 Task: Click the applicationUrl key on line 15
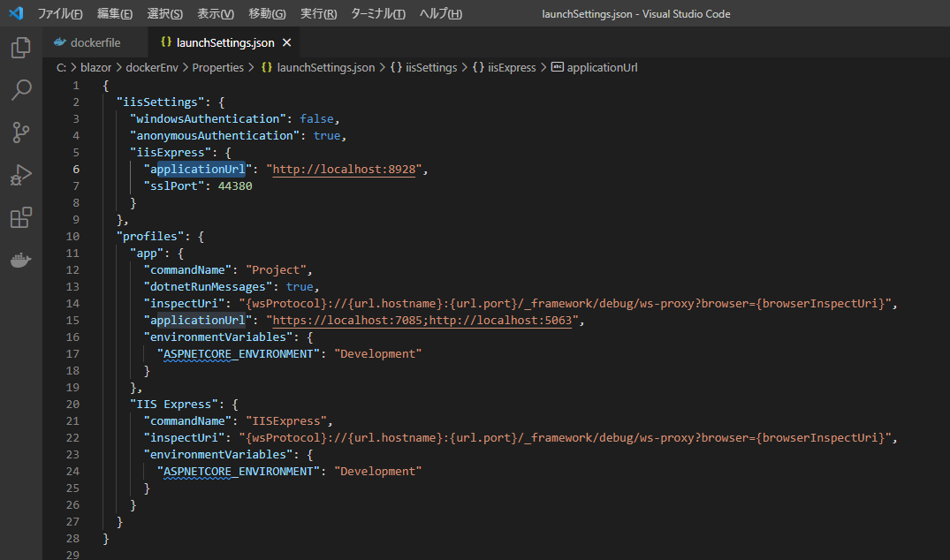198,321
